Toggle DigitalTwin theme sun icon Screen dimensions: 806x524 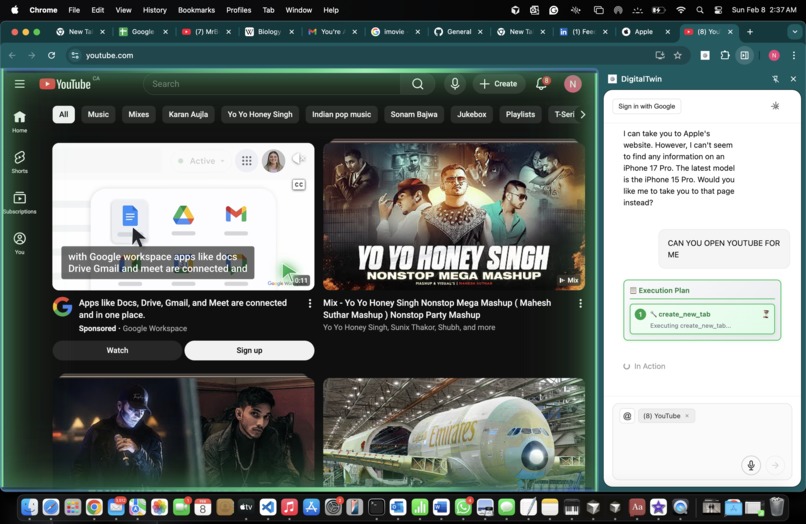(775, 106)
